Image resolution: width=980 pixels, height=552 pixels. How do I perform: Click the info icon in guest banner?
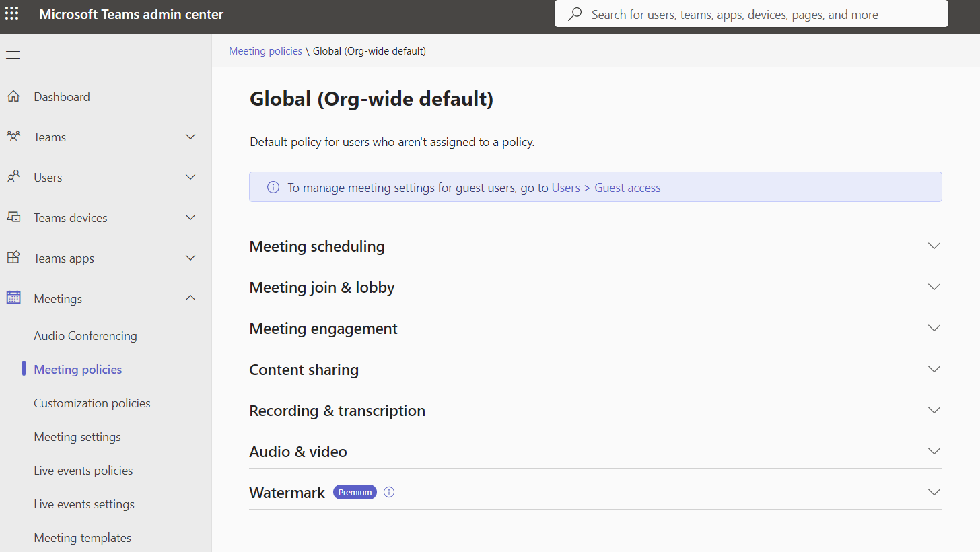pos(273,187)
